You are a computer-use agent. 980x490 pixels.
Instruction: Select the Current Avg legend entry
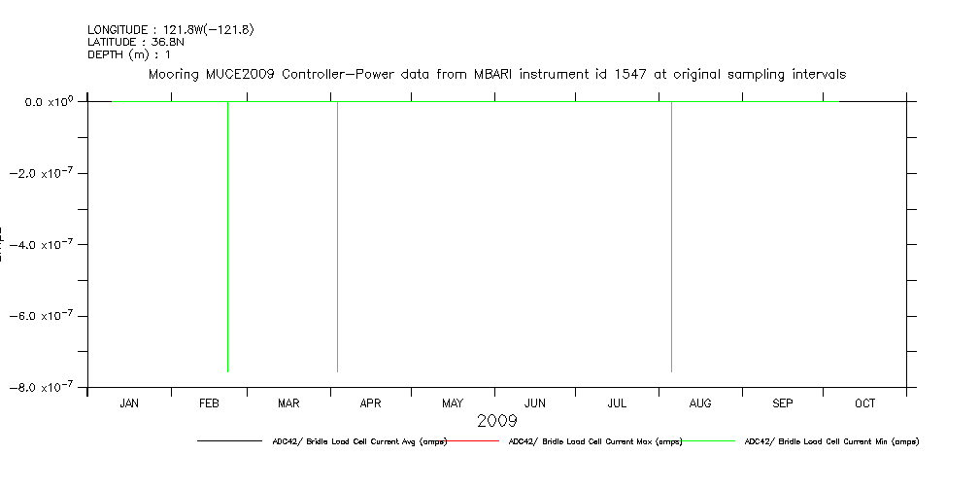359,441
